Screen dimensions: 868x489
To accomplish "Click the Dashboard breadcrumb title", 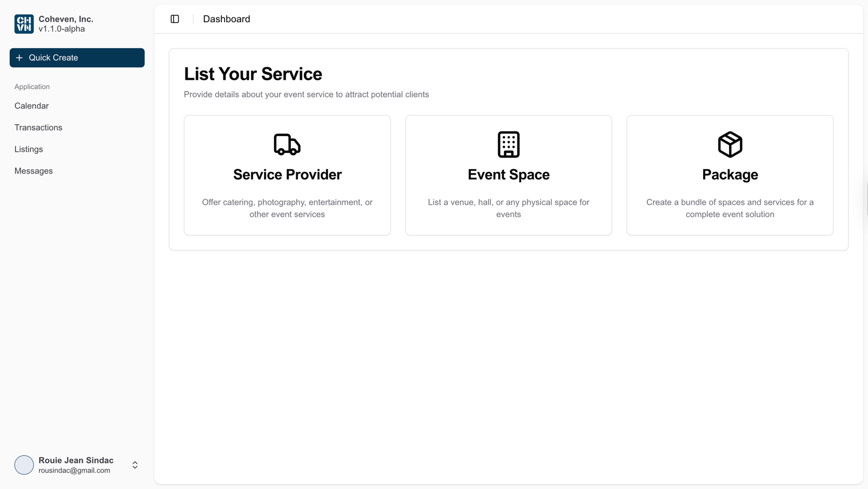I will pos(226,19).
